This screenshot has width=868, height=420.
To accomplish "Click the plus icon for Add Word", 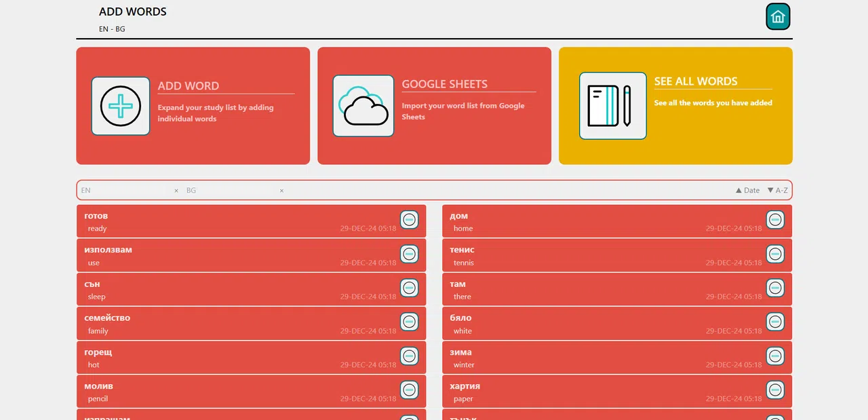I will (x=121, y=106).
